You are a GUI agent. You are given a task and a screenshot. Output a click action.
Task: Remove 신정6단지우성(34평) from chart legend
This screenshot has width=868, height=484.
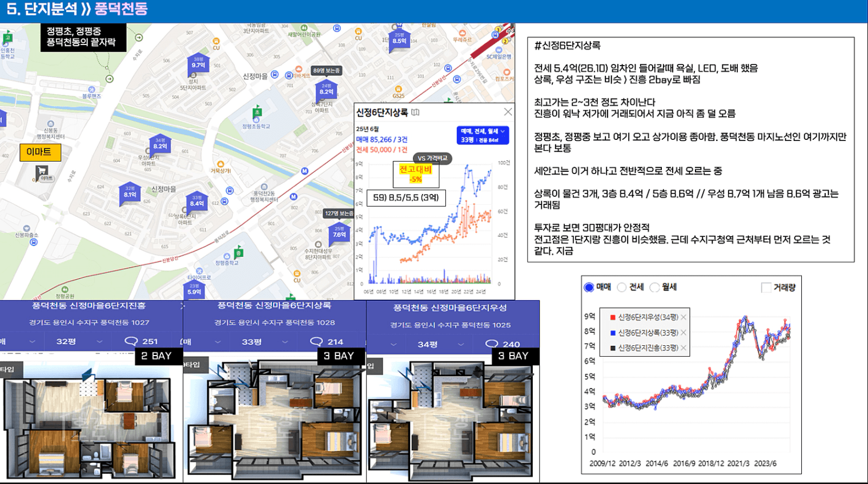pos(684,317)
